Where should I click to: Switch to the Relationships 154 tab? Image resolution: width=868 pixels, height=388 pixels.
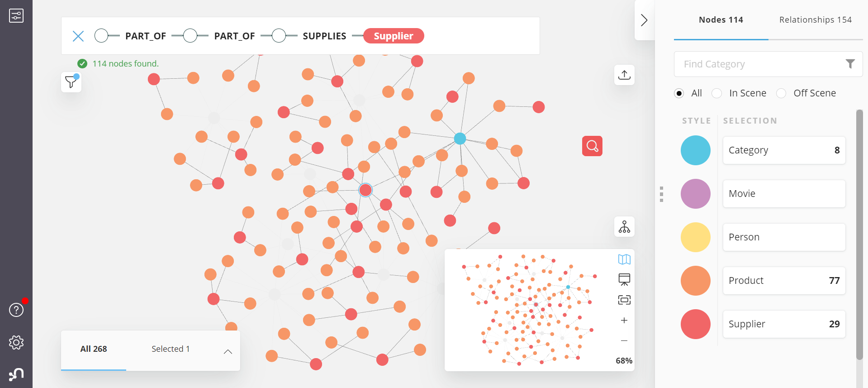click(815, 19)
